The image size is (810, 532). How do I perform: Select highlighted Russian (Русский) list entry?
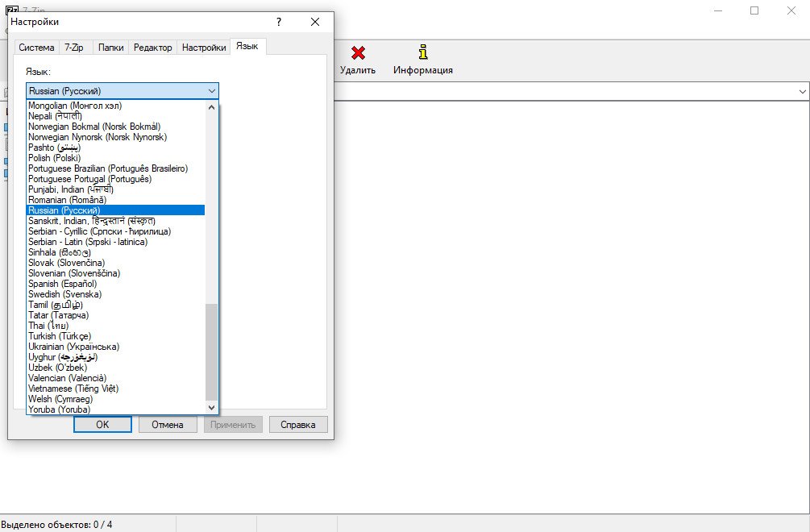tap(116, 210)
